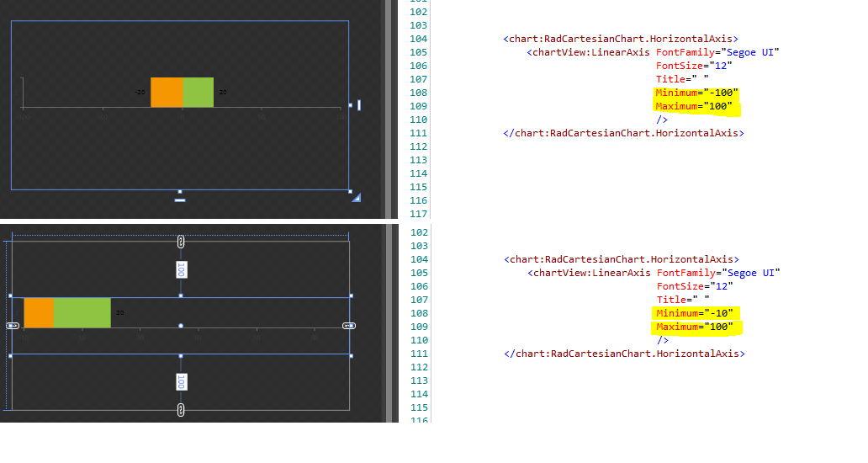868x463 pixels.
Task: Click axis label -50 in upper chart
Action: (x=103, y=117)
